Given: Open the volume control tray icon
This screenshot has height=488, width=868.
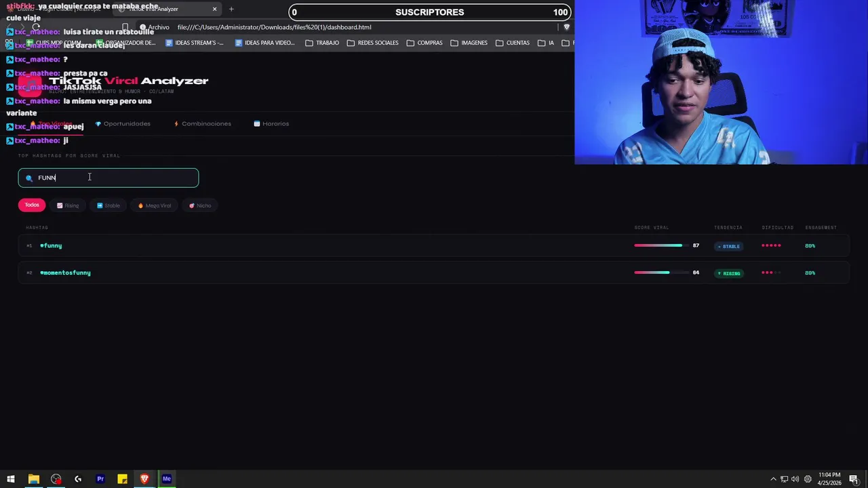Looking at the screenshot, I should coord(795,479).
